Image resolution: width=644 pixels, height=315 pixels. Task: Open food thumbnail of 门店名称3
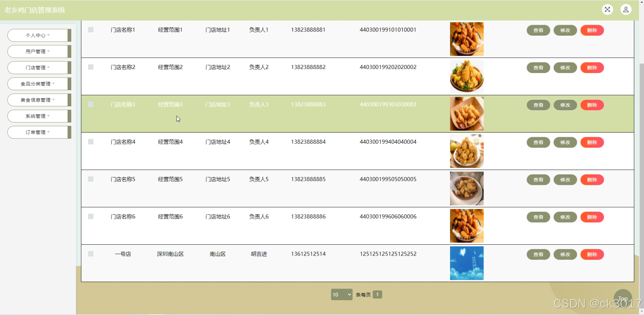467,114
